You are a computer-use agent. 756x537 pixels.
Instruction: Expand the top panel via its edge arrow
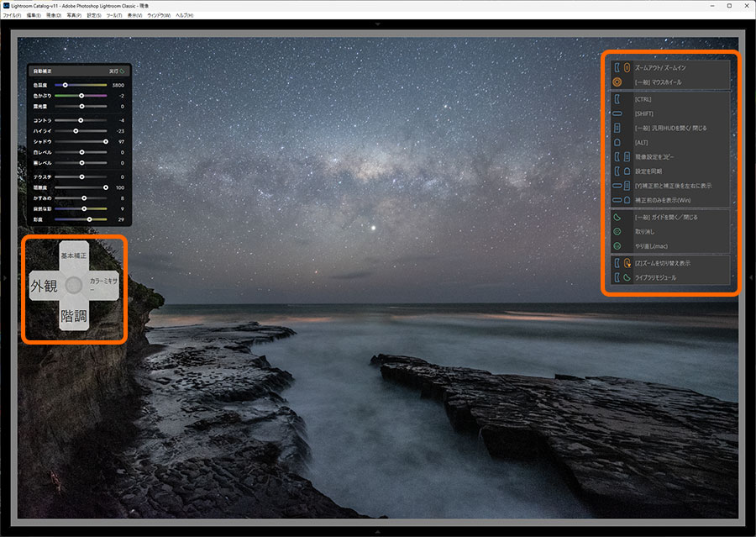click(x=378, y=24)
